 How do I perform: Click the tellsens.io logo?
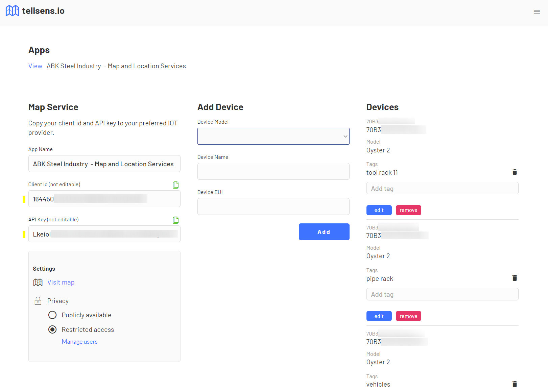coord(35,10)
